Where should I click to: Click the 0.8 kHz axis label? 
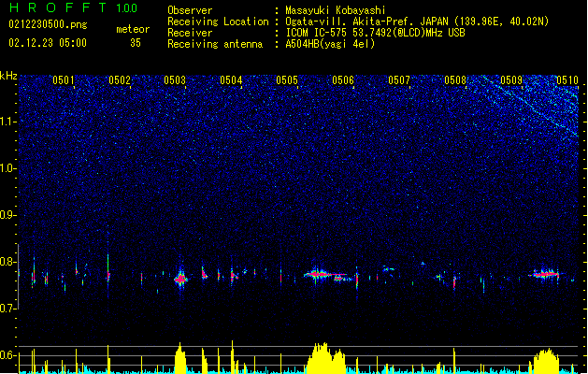tap(8, 262)
